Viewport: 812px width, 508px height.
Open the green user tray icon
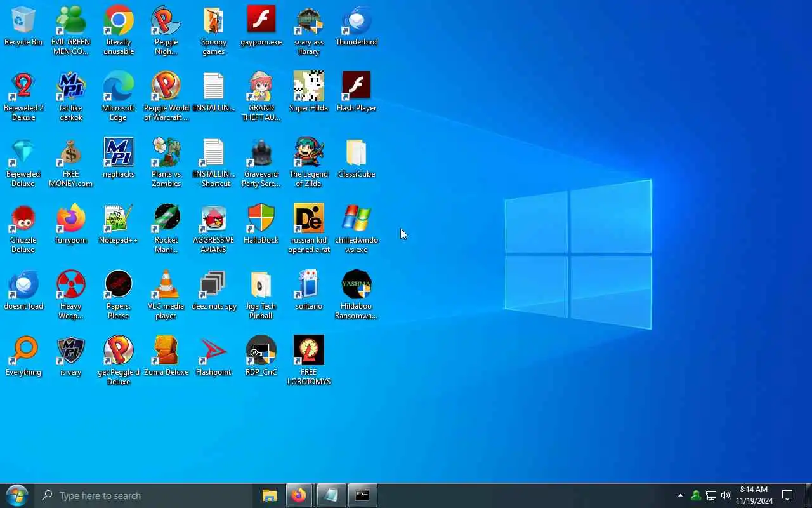pyautogui.click(x=696, y=495)
